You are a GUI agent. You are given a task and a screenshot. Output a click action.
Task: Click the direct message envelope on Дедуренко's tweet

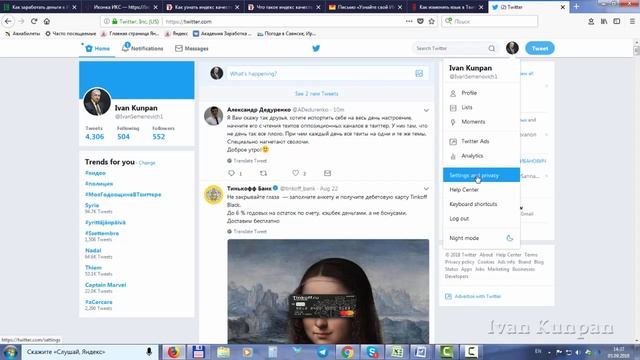pos(327,173)
